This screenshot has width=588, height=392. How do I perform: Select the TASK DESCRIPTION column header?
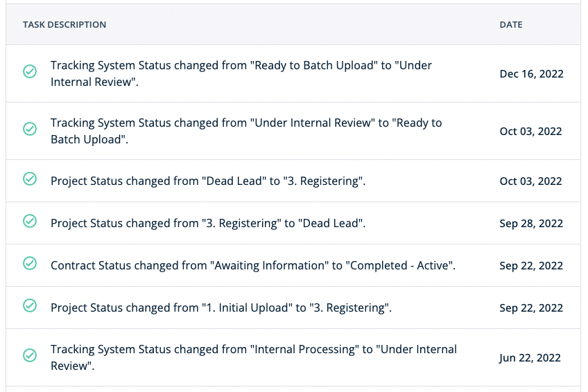coord(64,25)
